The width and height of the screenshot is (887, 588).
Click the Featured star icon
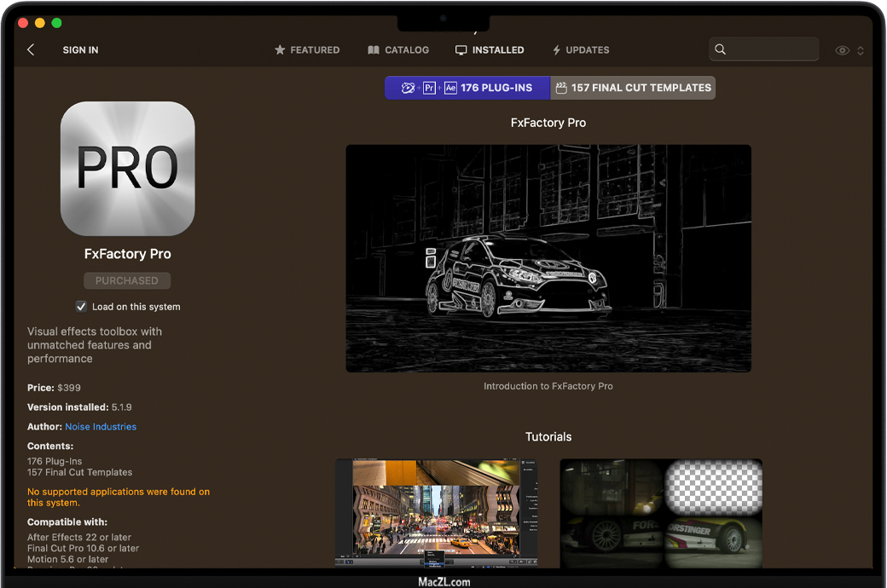click(x=280, y=50)
